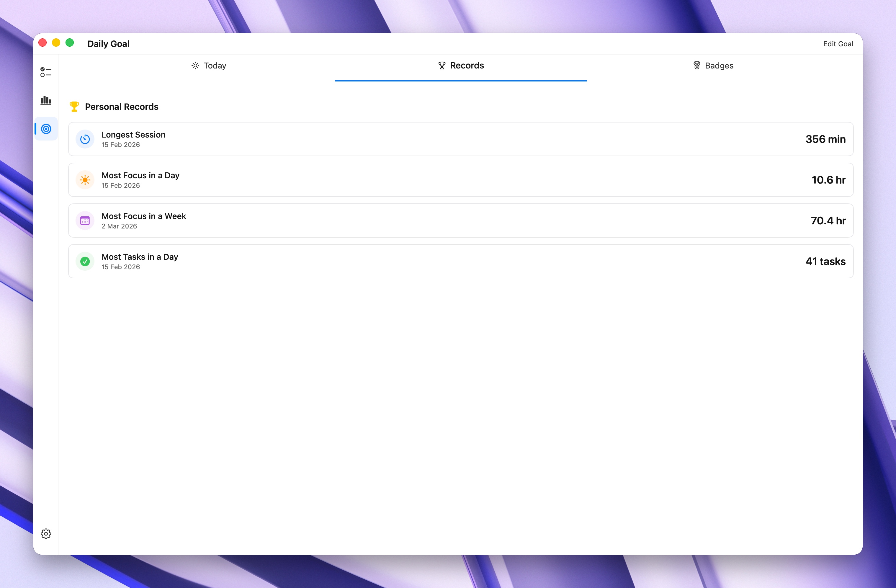Select the goal target sidebar icon
This screenshot has width=896, height=588.
pyautogui.click(x=46, y=129)
